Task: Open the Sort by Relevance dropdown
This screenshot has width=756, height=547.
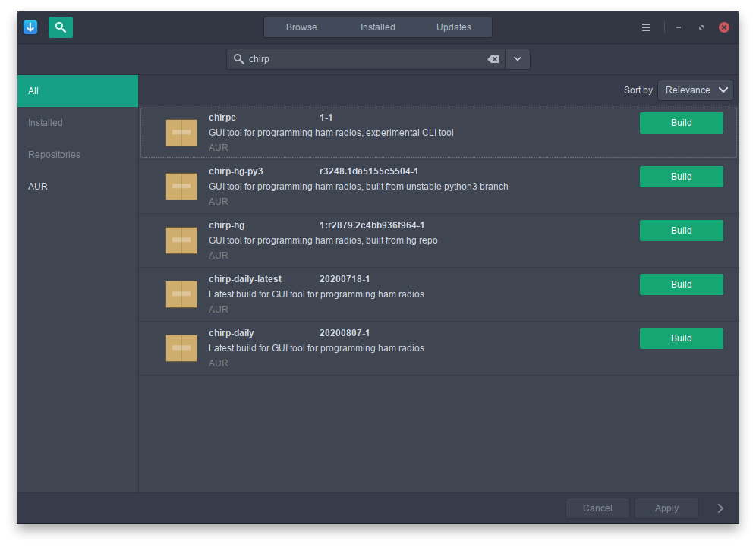Action: (x=695, y=90)
